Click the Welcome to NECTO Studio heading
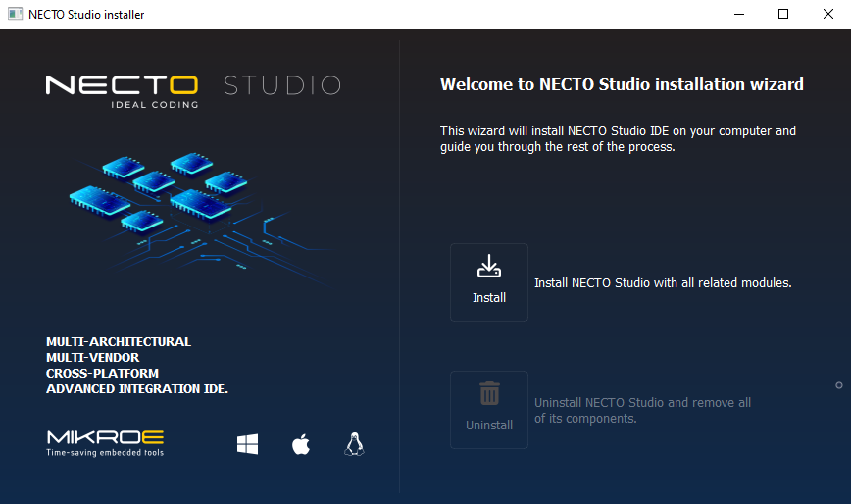851x504 pixels. [622, 84]
